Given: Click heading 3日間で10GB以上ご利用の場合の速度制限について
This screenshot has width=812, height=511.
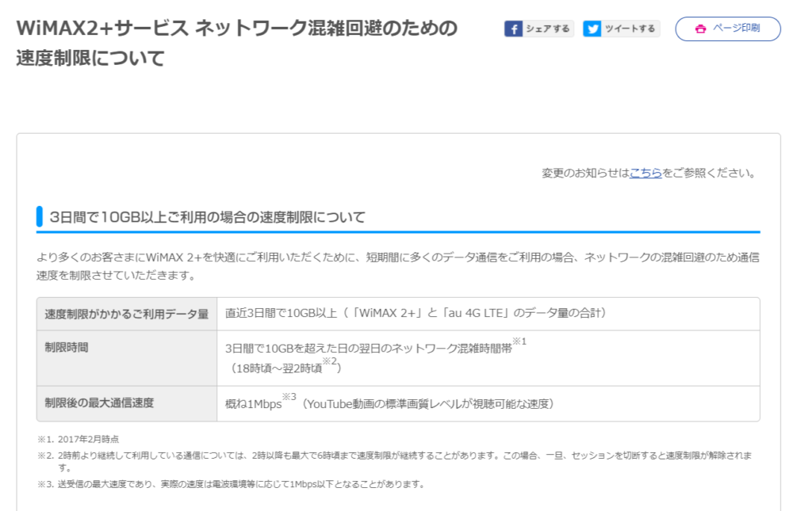Looking at the screenshot, I should pos(207,217).
